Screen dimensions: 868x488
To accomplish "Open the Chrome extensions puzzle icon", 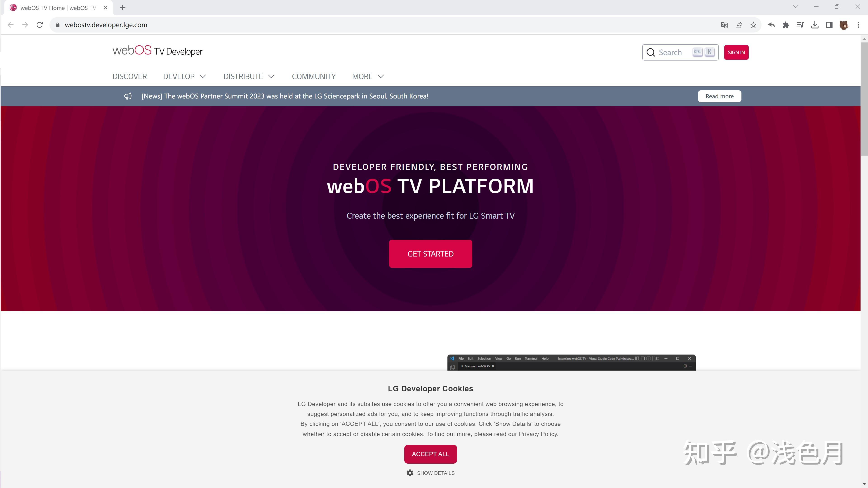I will point(786,25).
